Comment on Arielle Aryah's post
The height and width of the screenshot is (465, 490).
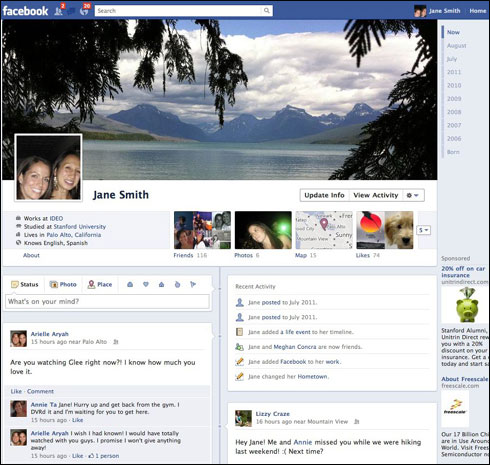(40, 391)
